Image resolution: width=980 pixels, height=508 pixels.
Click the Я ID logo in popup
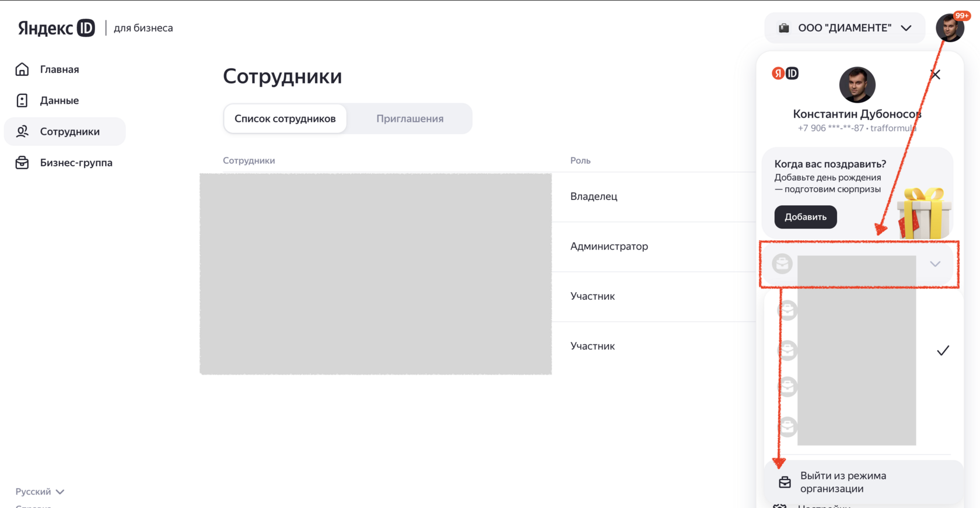tap(785, 73)
